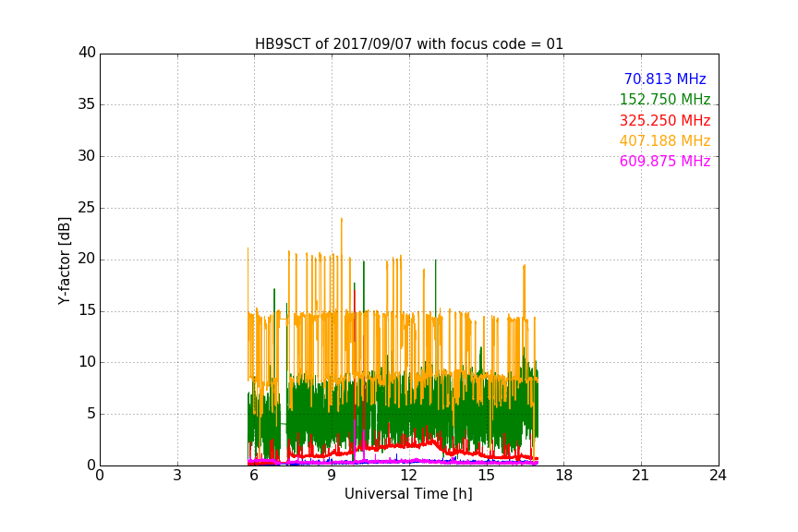Click the Y-factor [dB] axis label

click(x=64, y=260)
